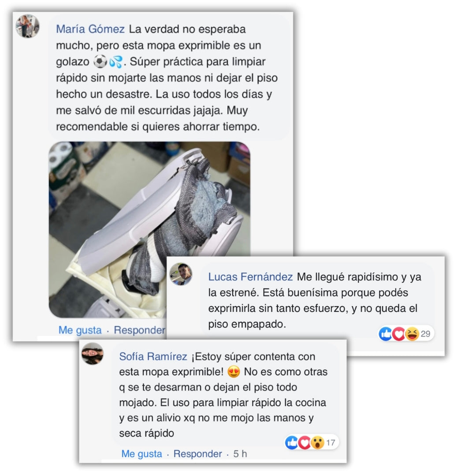
Task: Open Lucas Fernández profile avatar
Action: tap(181, 274)
